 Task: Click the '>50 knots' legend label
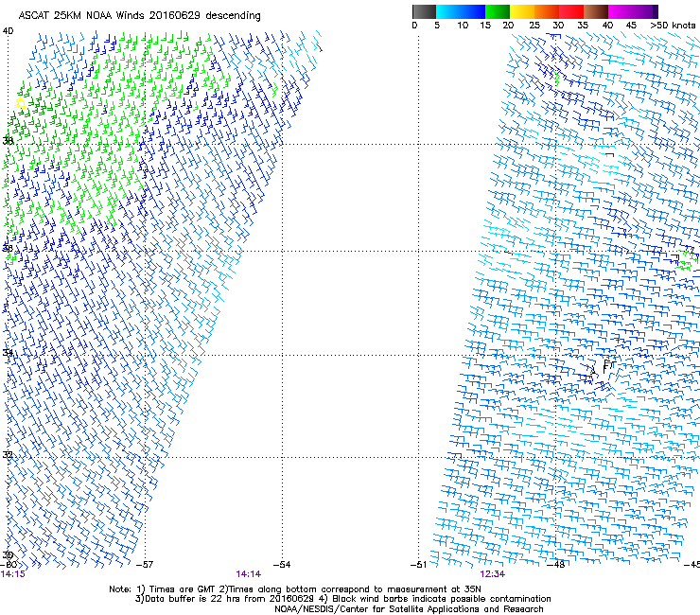click(673, 25)
